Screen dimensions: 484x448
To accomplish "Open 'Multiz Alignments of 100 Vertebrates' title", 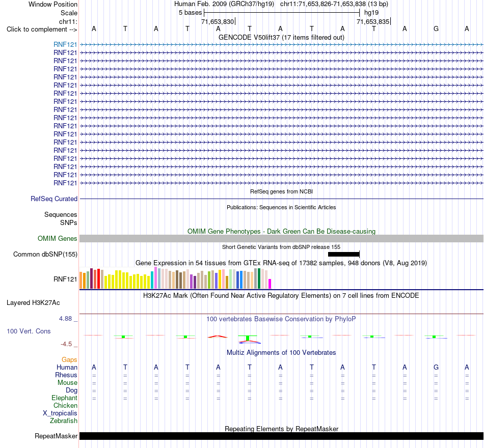I will pyautogui.click(x=281, y=353).
